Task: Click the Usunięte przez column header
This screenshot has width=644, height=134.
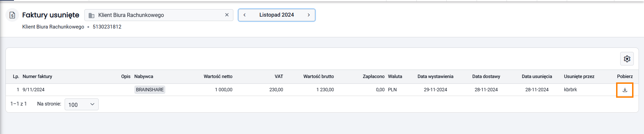Action: [x=579, y=76]
